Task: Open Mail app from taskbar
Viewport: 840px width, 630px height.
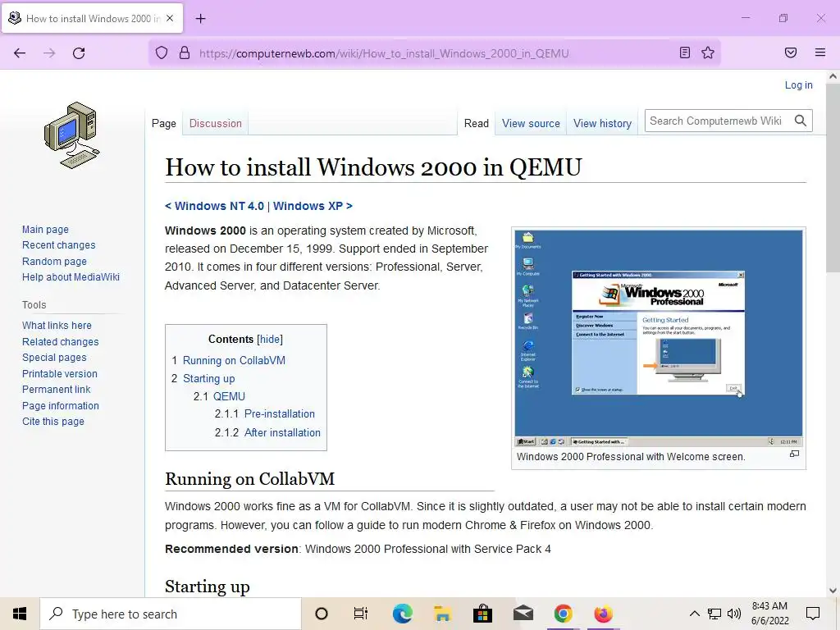Action: coord(523,614)
